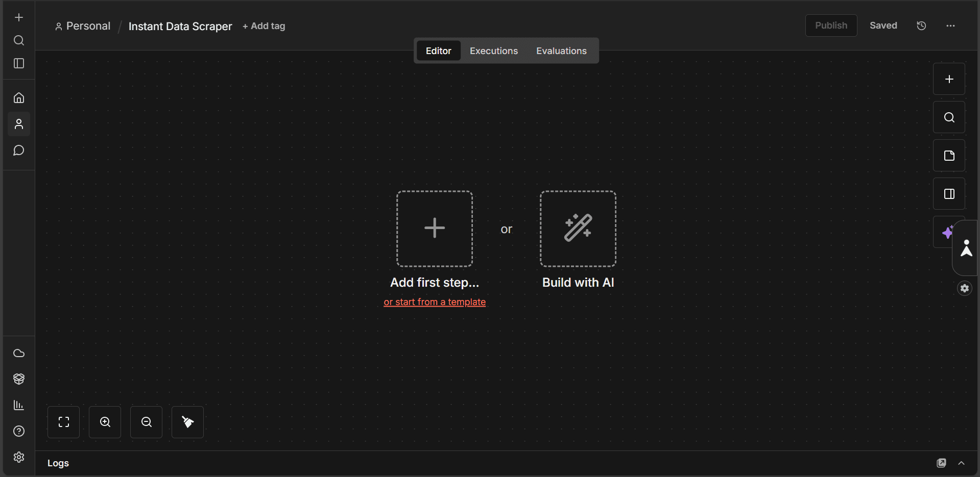This screenshot has height=477, width=980.
Task: Open settings gear in the left sidebar
Action: 19,457
